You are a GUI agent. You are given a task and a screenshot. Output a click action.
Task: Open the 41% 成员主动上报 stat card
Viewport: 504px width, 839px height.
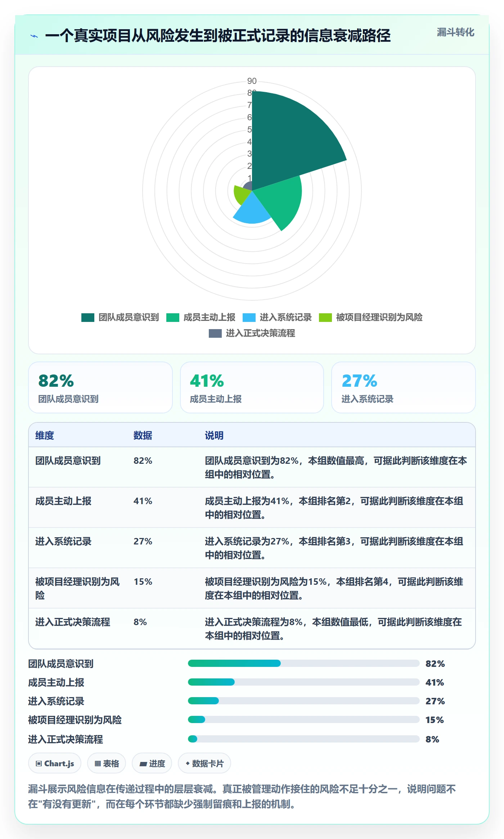(252, 387)
